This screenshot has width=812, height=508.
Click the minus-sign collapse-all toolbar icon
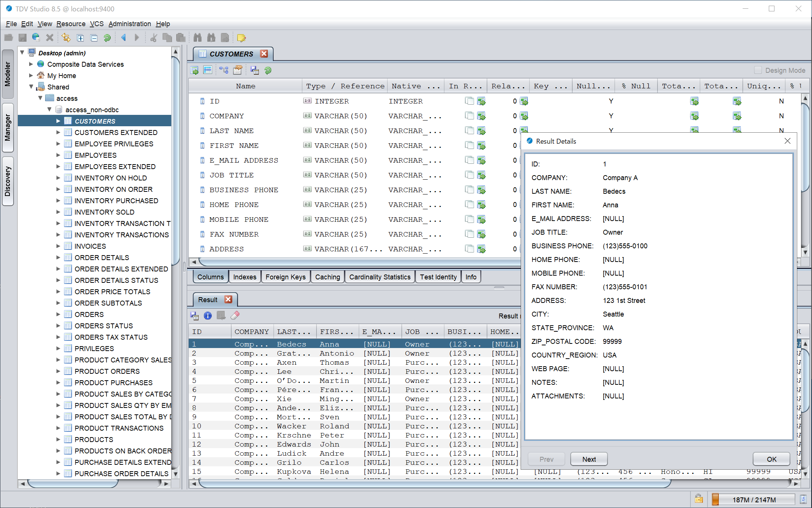pyautogui.click(x=94, y=38)
